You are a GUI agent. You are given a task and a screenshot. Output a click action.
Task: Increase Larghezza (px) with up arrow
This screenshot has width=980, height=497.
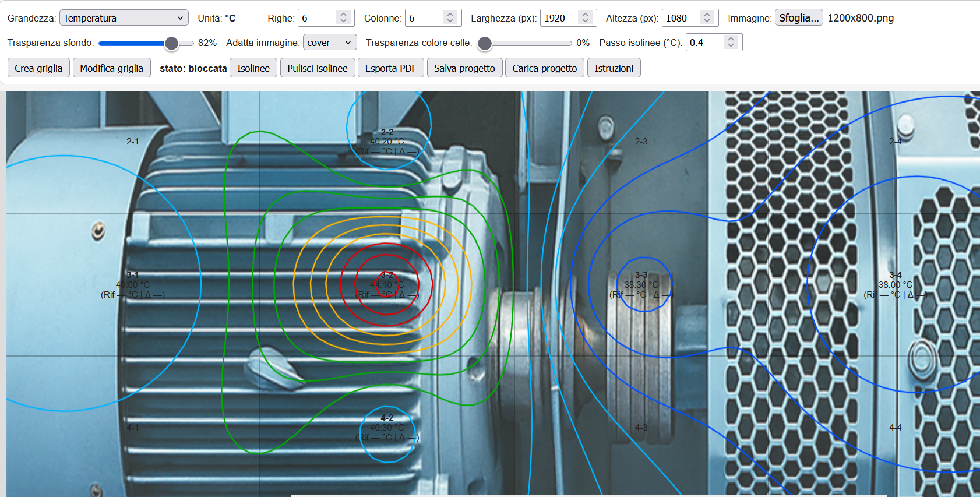586,15
